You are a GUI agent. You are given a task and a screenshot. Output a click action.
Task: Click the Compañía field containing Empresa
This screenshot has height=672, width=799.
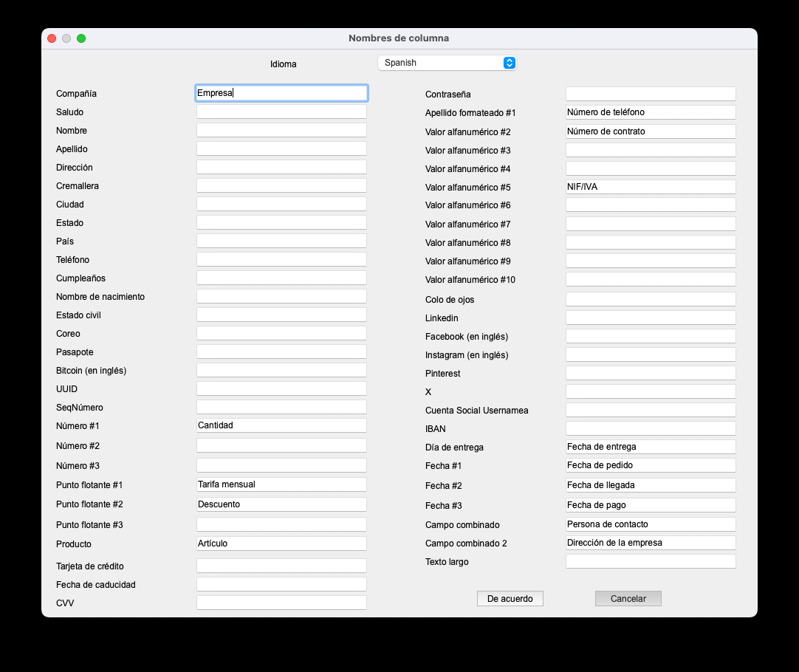click(x=281, y=93)
